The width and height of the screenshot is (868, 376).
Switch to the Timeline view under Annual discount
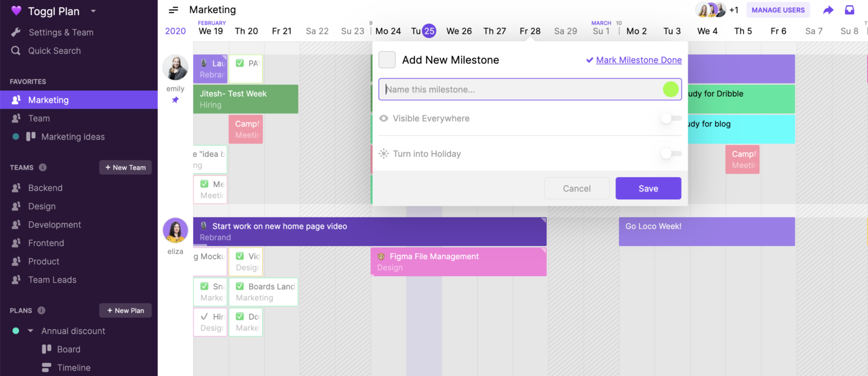73,368
